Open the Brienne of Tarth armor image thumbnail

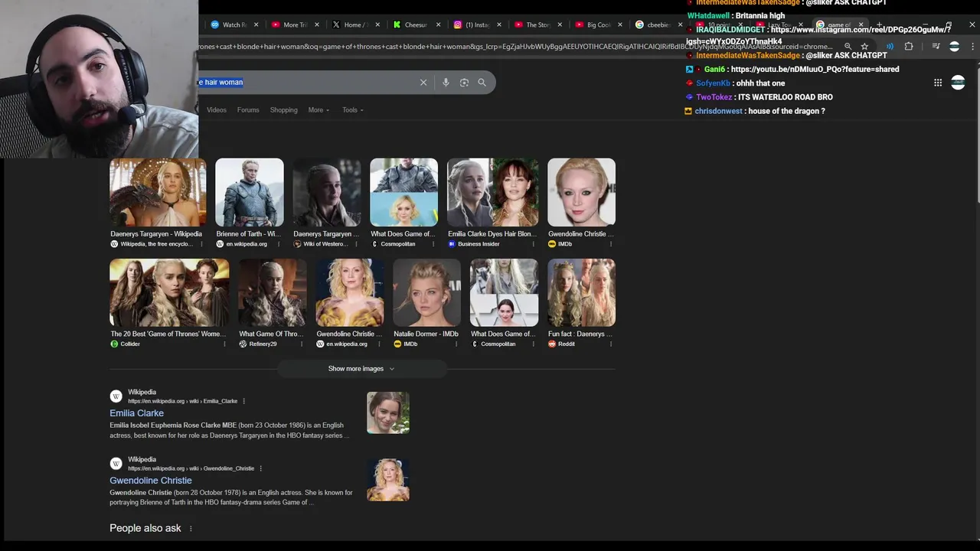(x=250, y=192)
